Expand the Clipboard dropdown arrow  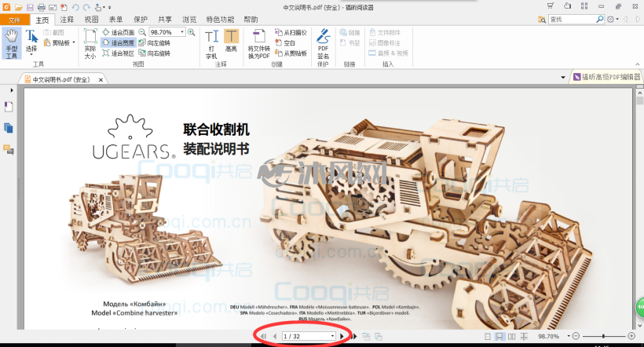[x=74, y=42]
